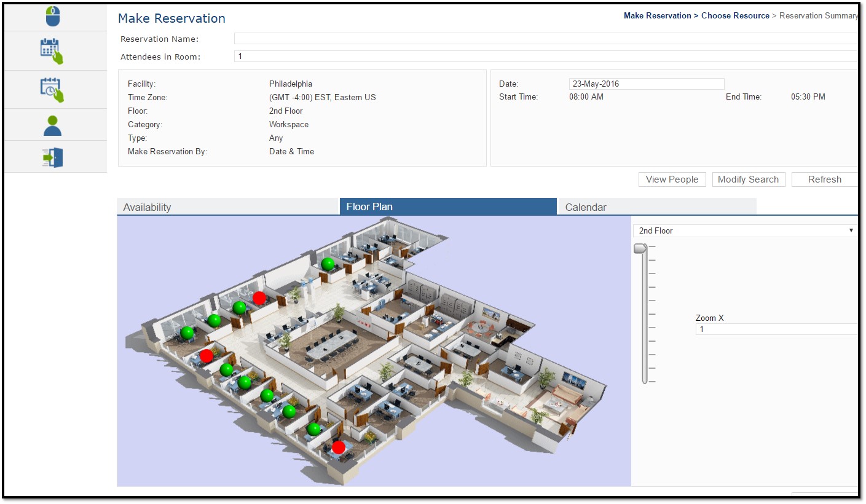The width and height of the screenshot is (866, 504).
Task: Click the floor plan zoom slider handle
Action: point(641,248)
